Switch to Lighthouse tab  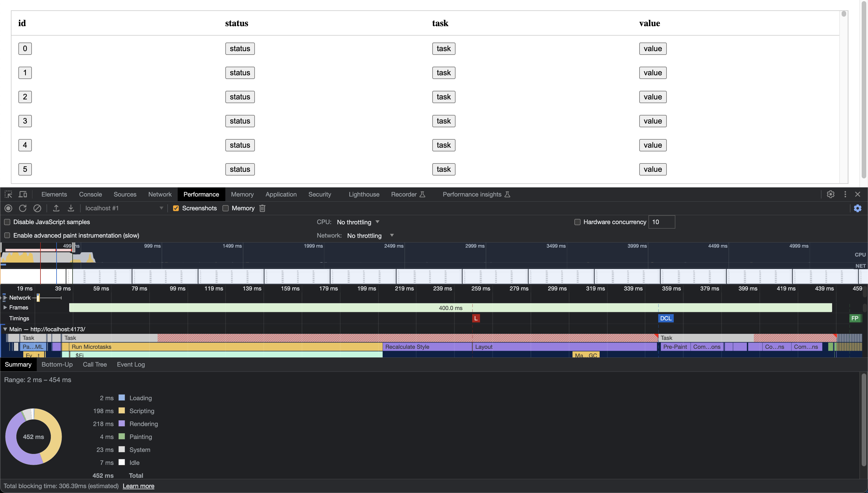point(364,194)
